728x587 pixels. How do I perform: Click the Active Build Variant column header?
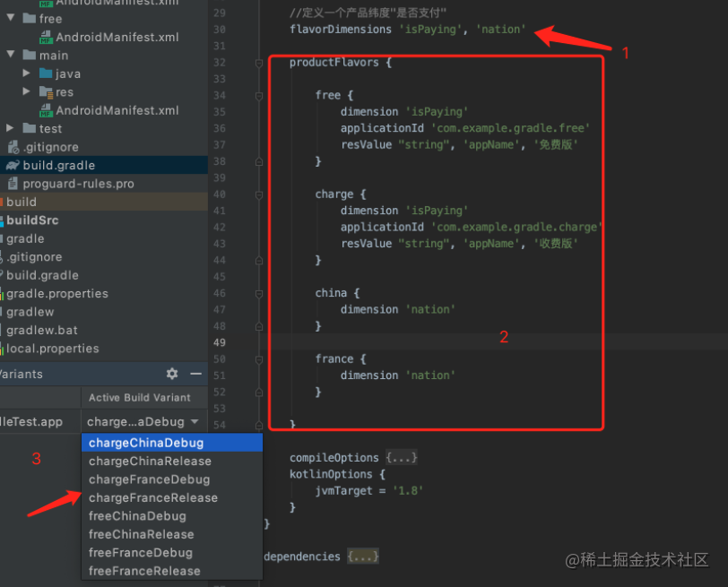[139, 398]
